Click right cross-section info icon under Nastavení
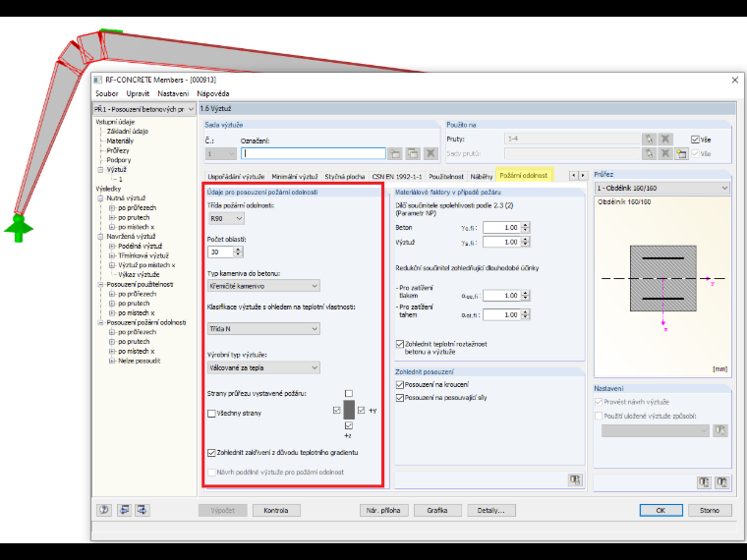Screen dimensions: 747x560 [x=721, y=482]
